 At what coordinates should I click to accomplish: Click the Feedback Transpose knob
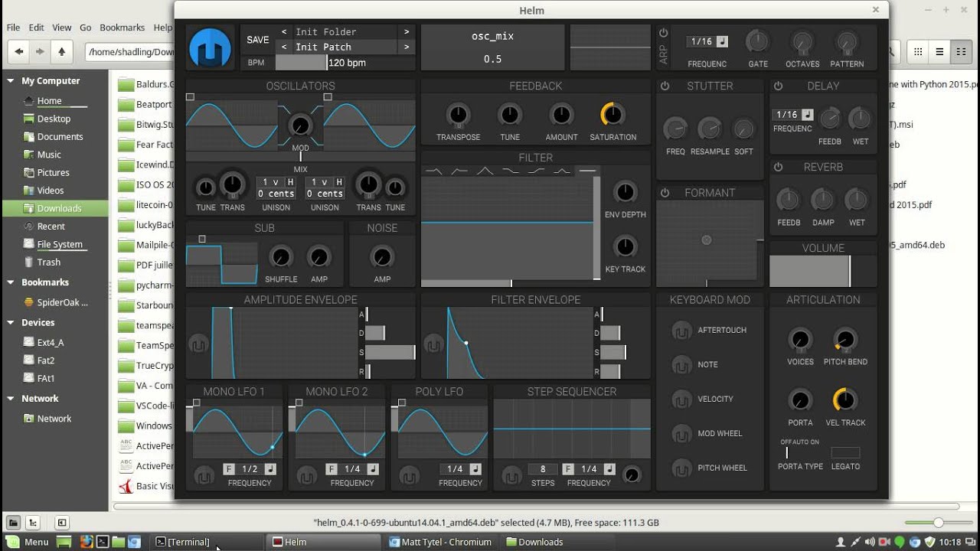pyautogui.click(x=458, y=115)
